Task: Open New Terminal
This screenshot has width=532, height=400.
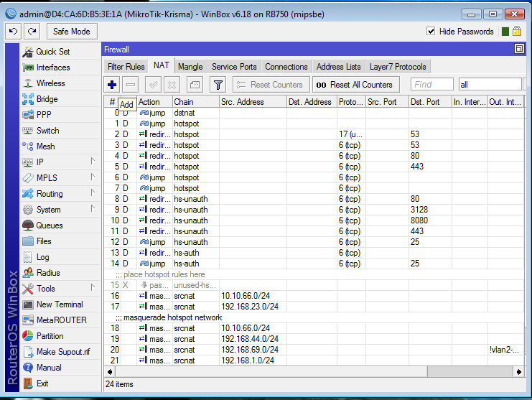Action: pyautogui.click(x=60, y=304)
